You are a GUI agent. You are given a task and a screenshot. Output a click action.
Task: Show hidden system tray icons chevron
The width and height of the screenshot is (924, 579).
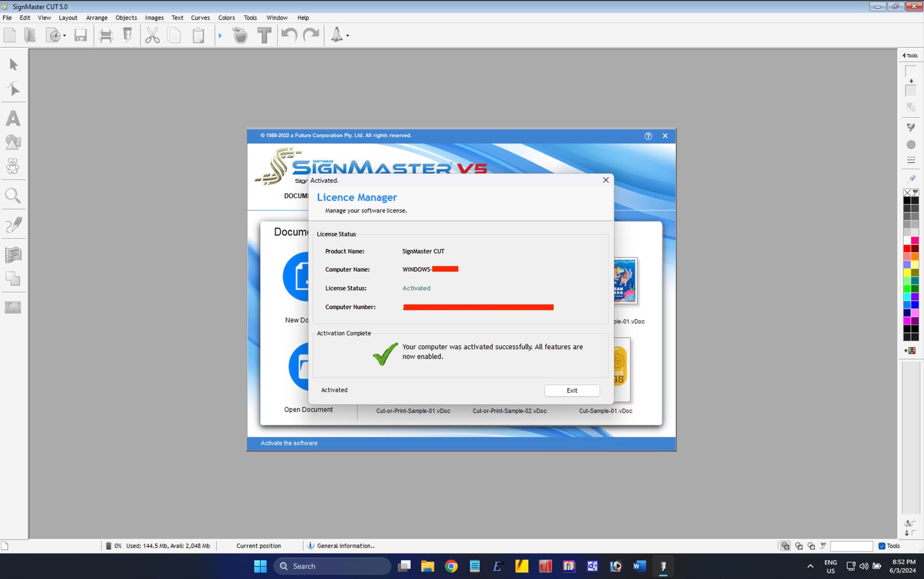(x=810, y=566)
